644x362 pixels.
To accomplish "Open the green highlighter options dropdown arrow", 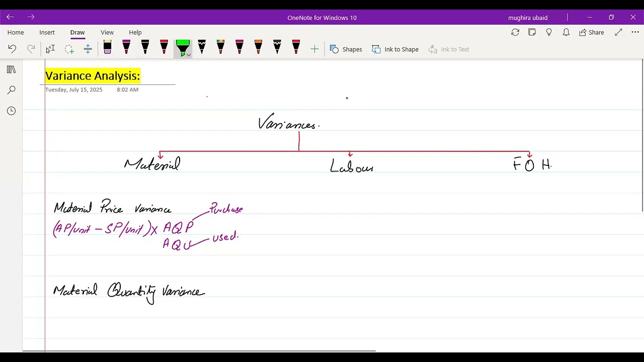I will coord(188,54).
